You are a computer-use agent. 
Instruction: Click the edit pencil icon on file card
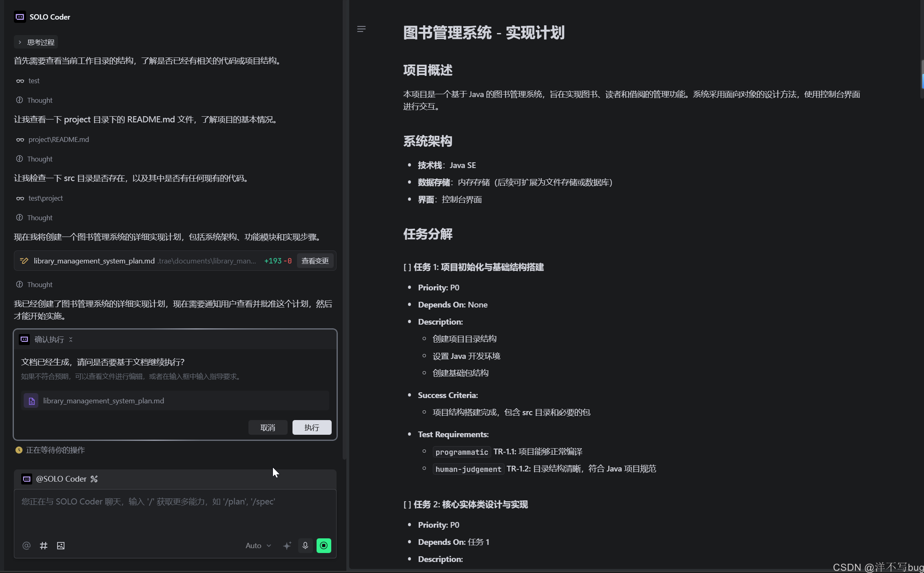tap(24, 261)
